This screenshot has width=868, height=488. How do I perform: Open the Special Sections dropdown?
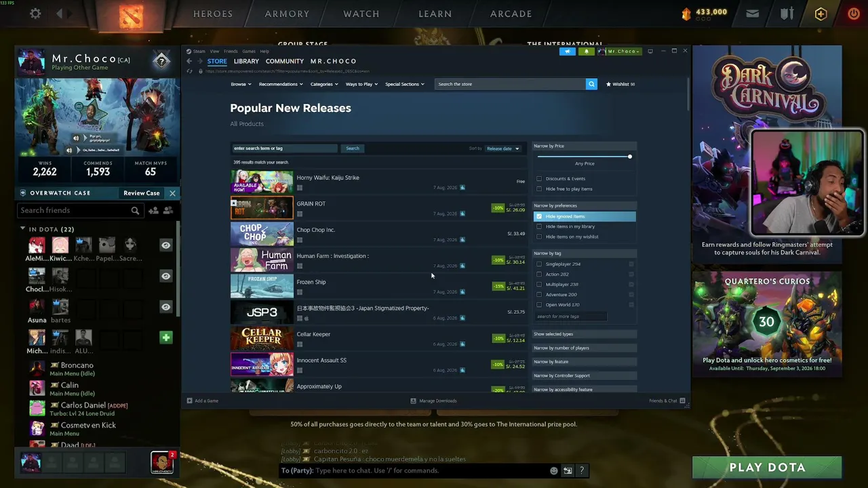405,84
